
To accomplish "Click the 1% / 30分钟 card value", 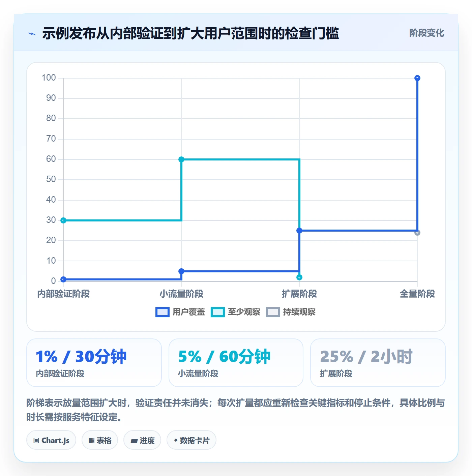I will click(81, 357).
